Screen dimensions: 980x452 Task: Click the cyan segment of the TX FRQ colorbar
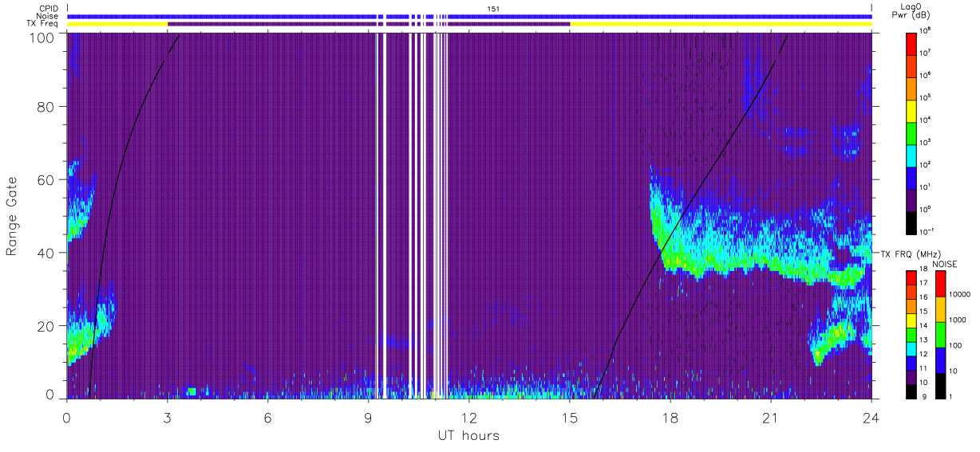pyautogui.click(x=912, y=348)
